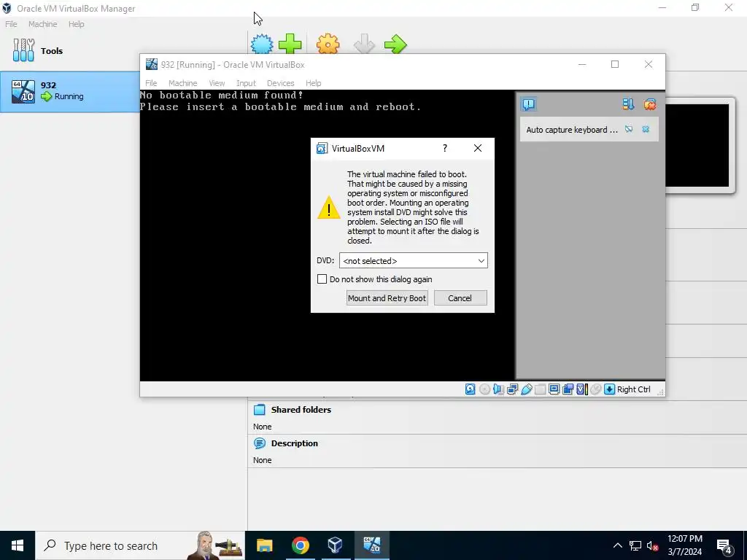Click Cancel in the VirtualBoxVM dialog
Screen dimensions: 747x560
click(460, 298)
